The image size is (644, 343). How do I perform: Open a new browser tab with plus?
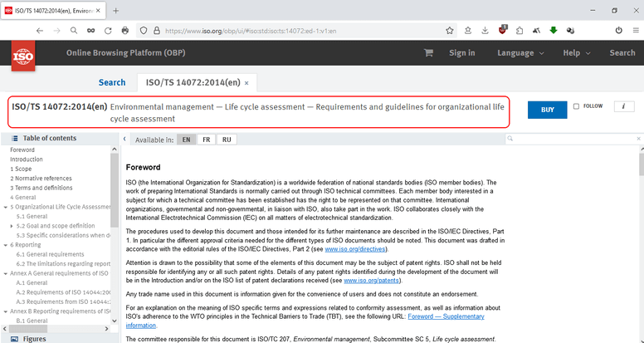click(x=116, y=11)
